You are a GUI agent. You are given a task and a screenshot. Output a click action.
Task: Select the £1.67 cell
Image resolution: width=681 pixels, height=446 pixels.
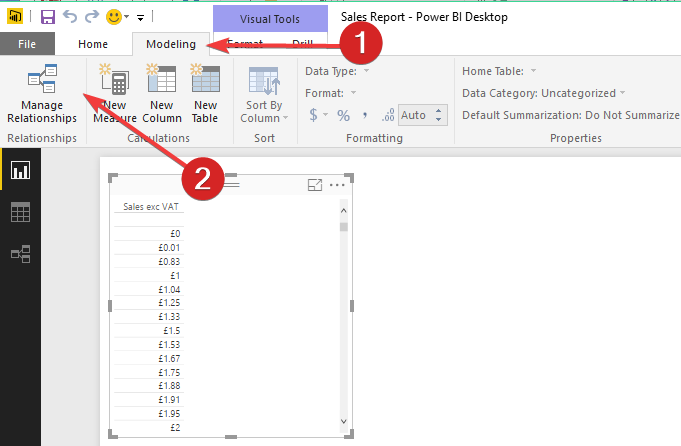pos(169,358)
